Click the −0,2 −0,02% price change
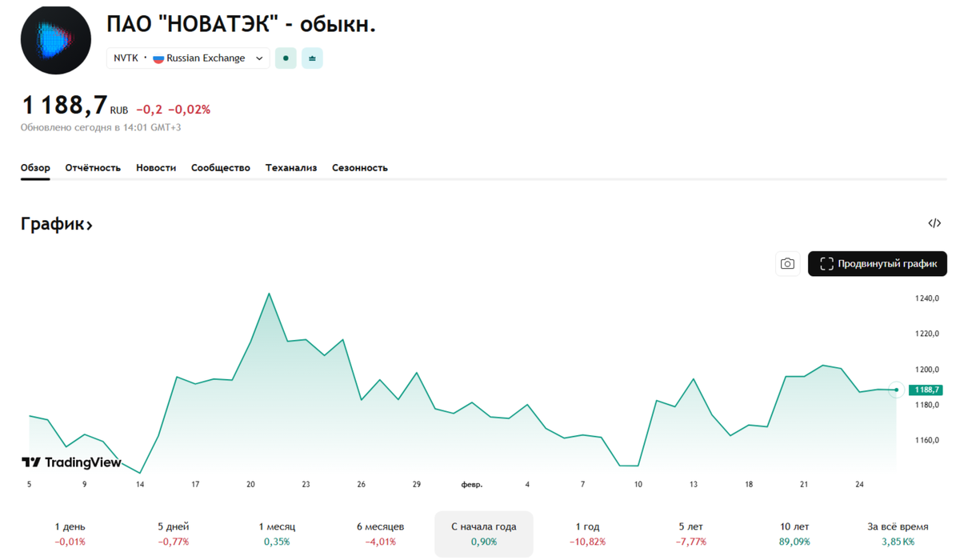The height and width of the screenshot is (560, 960). 173,110
